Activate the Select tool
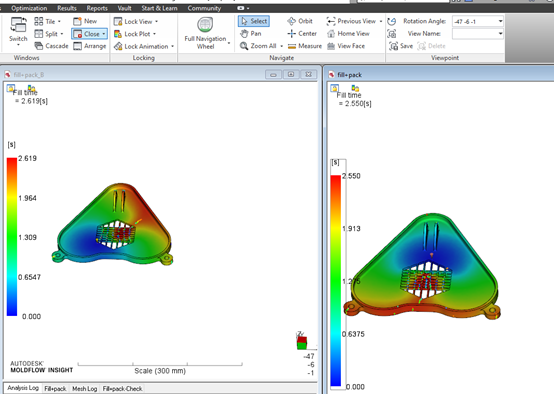Image resolution: width=554 pixels, height=394 pixels. (254, 21)
